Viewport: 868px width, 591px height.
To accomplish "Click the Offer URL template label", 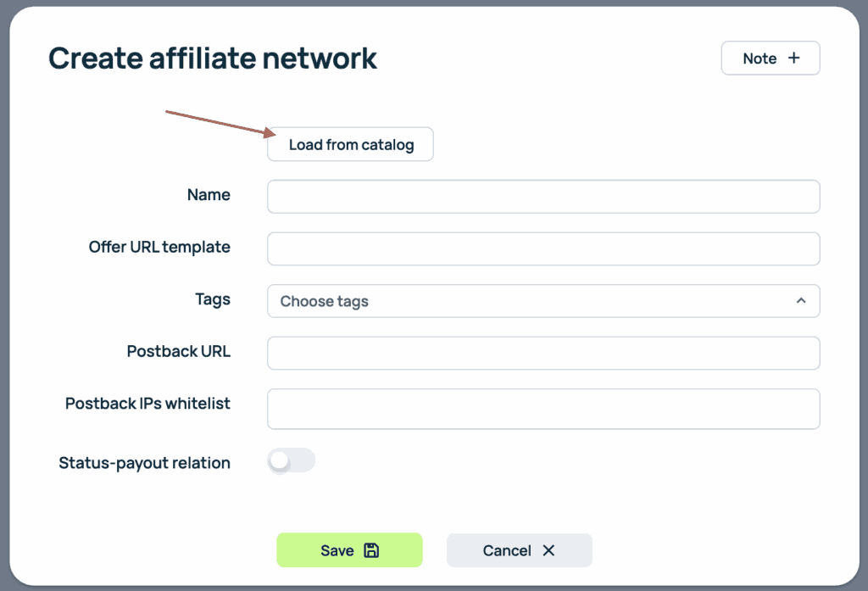I will point(159,247).
